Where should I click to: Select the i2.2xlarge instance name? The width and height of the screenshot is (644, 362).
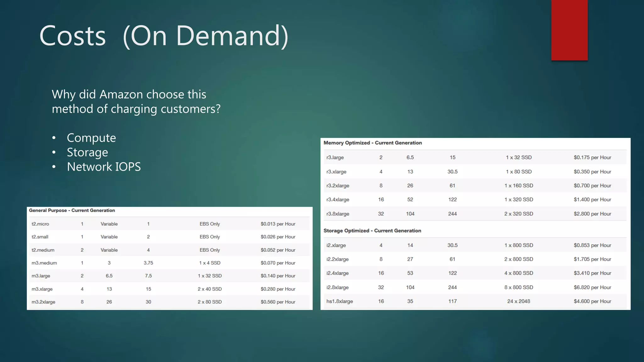337,259
